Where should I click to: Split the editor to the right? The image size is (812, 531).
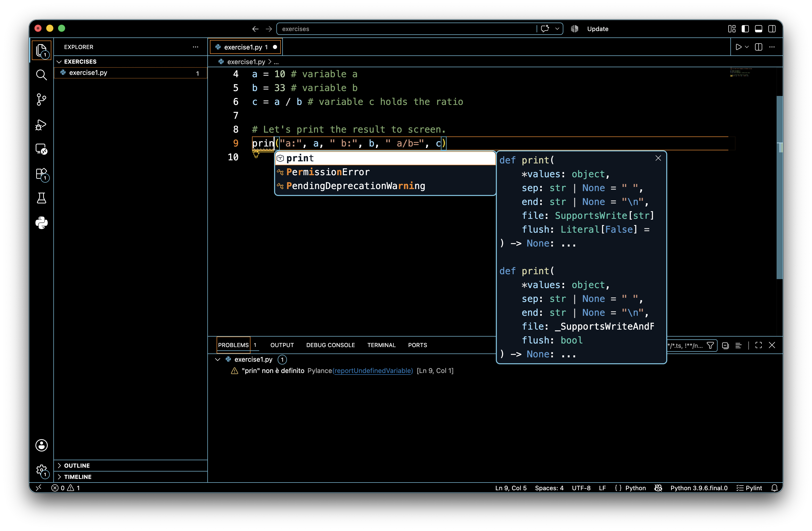coord(758,47)
